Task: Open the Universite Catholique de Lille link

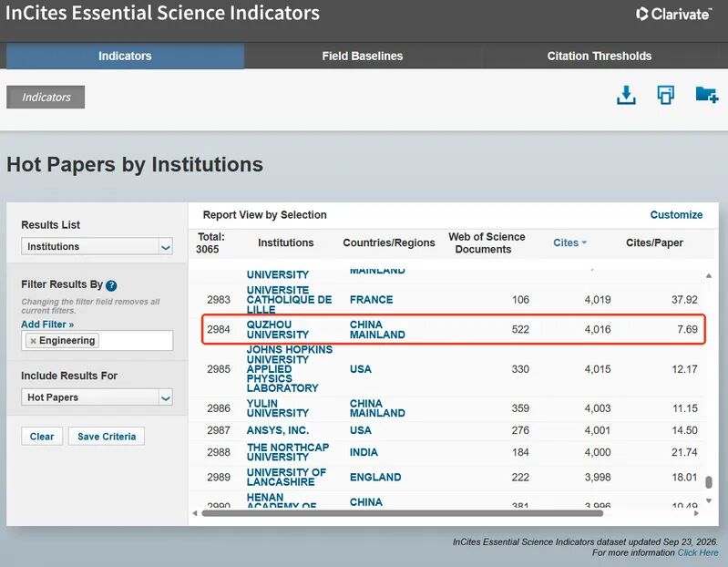Action: [x=289, y=300]
